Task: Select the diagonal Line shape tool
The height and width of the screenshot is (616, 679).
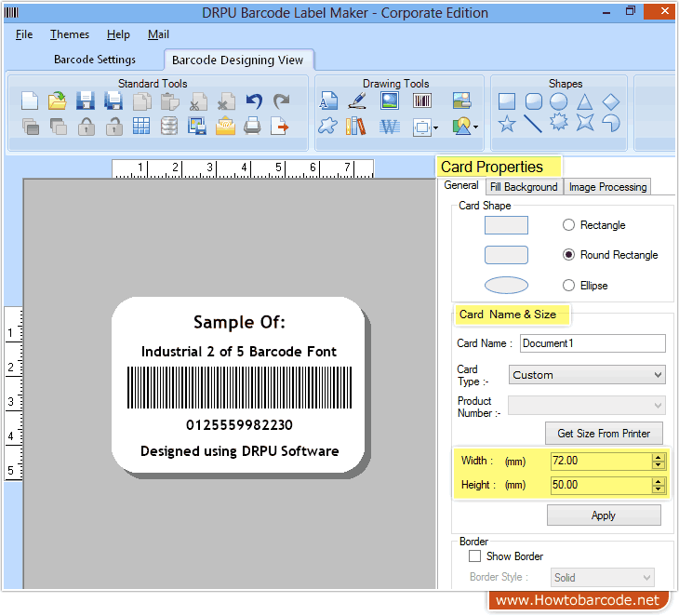Action: click(533, 124)
